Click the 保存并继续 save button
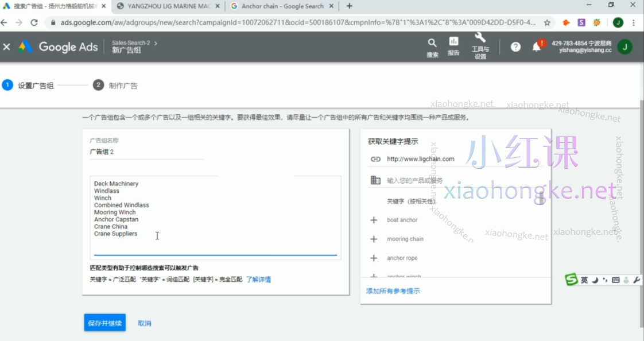 click(x=104, y=323)
